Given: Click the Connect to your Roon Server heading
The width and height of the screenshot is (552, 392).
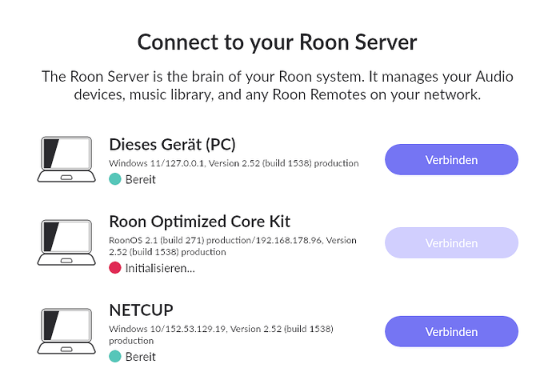Looking at the screenshot, I should [277, 42].
